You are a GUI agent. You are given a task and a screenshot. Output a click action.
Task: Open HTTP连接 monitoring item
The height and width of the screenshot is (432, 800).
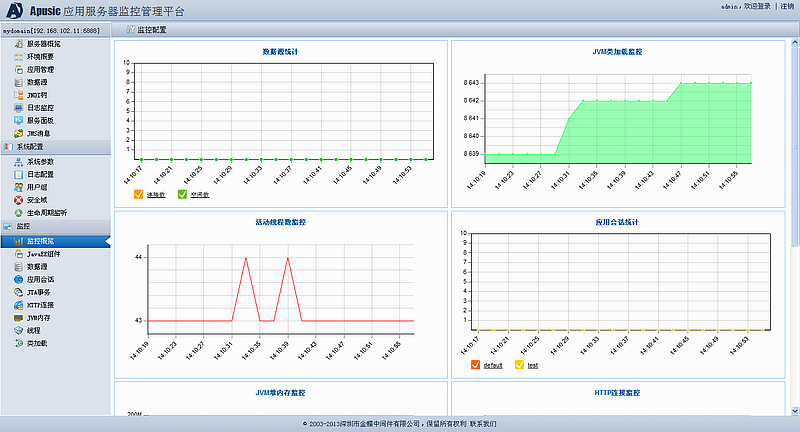pos(40,305)
